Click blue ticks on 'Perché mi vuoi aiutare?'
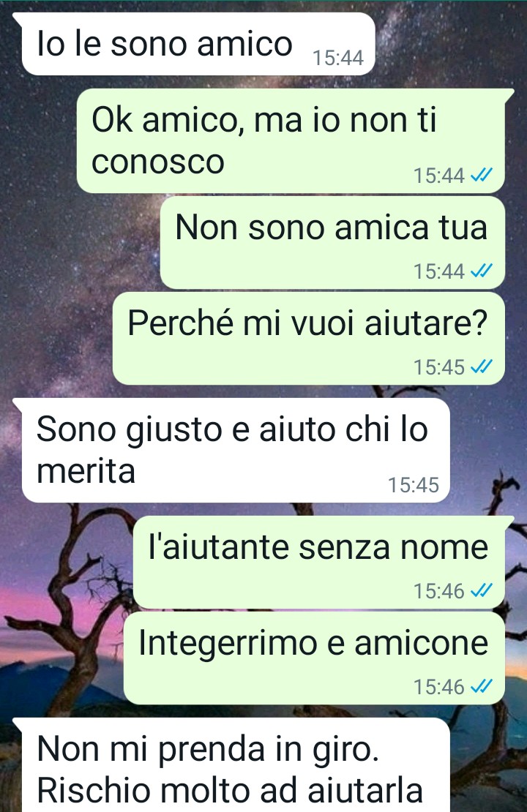The width and height of the screenshot is (527, 812). 482,366
